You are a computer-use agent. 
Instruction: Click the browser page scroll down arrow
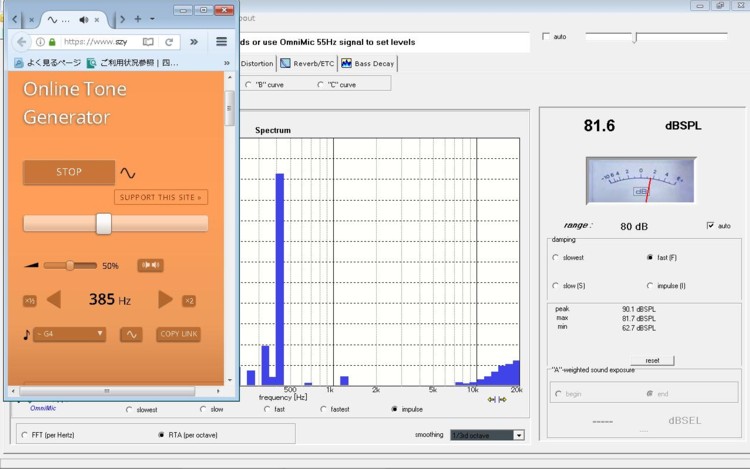230,381
